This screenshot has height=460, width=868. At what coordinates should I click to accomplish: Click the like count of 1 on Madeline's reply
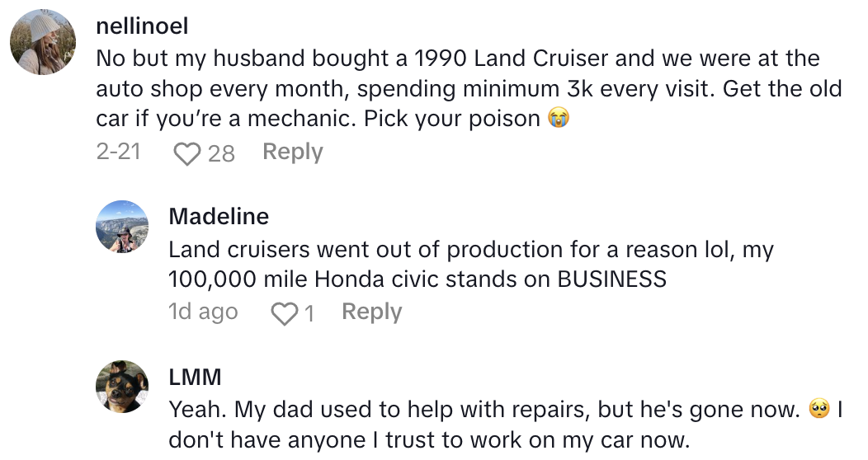pos(309,313)
